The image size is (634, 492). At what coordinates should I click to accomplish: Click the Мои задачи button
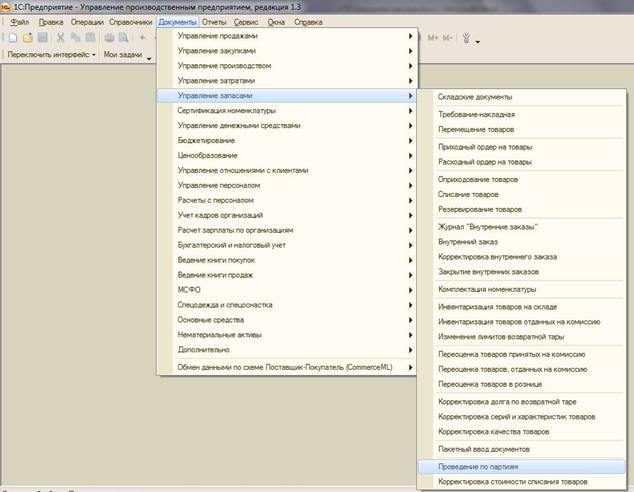tap(123, 54)
